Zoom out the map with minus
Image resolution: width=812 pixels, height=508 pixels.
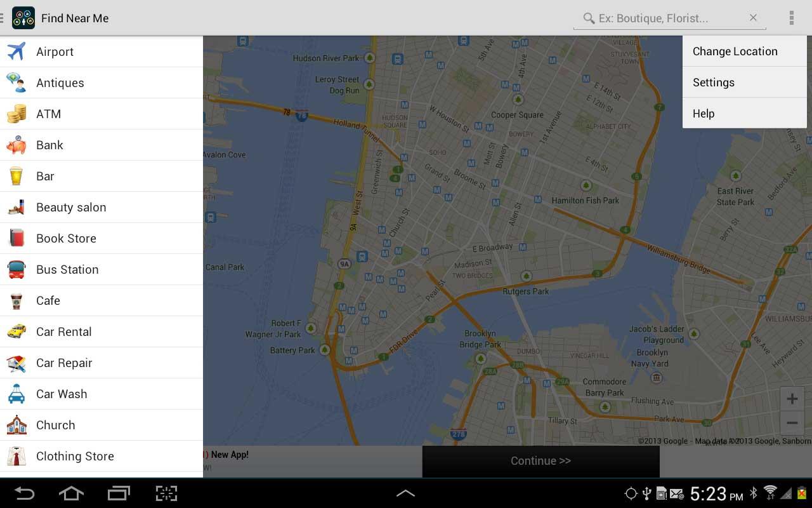click(x=792, y=422)
